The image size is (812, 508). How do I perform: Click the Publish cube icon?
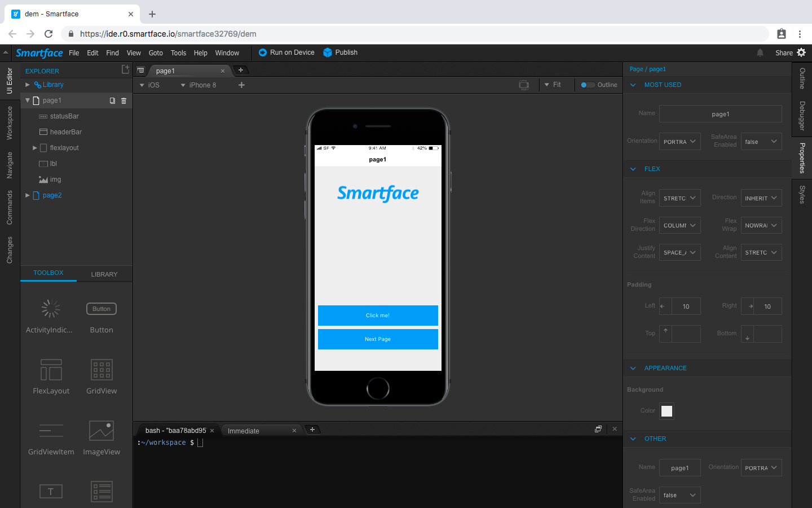coord(328,52)
